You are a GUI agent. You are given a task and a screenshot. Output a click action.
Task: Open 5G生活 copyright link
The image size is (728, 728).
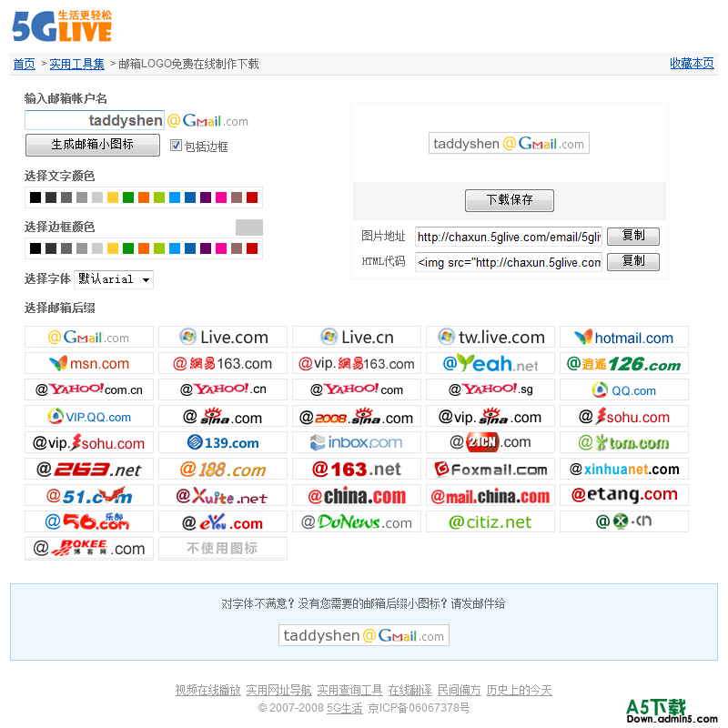(x=345, y=708)
